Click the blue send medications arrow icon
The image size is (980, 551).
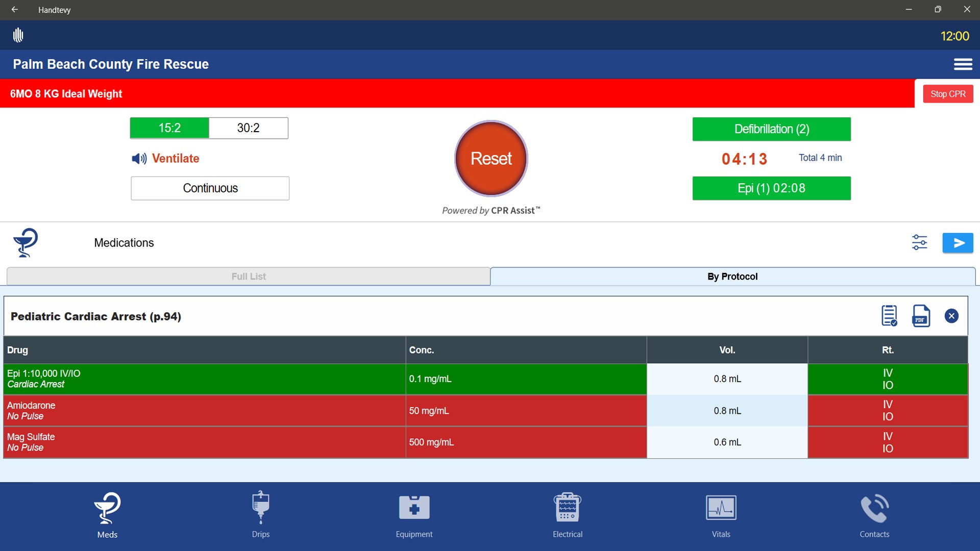(x=958, y=243)
